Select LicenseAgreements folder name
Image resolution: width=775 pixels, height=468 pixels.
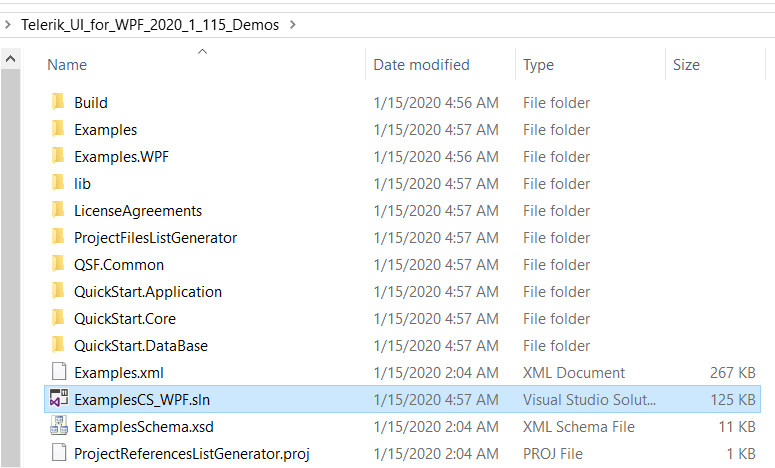(138, 211)
